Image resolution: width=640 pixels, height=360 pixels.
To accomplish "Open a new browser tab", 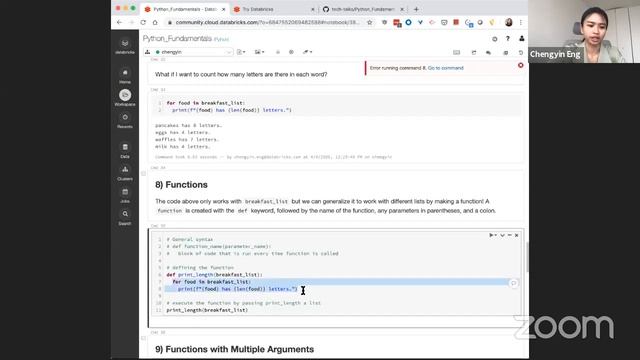I will click(416, 9).
